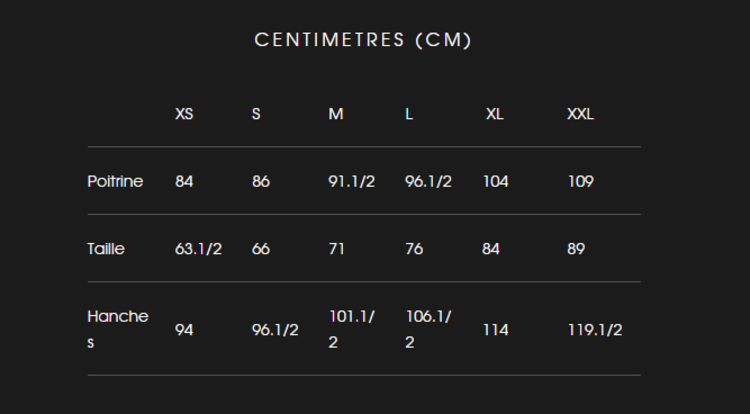Select the XS column header
Screen dimensions: 750x414
point(184,114)
